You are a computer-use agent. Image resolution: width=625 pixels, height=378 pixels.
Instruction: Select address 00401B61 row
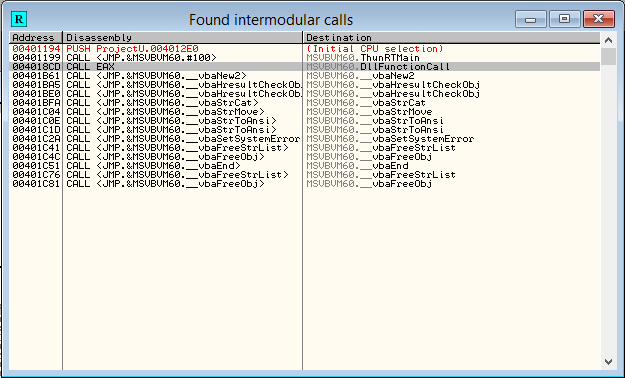click(36, 76)
